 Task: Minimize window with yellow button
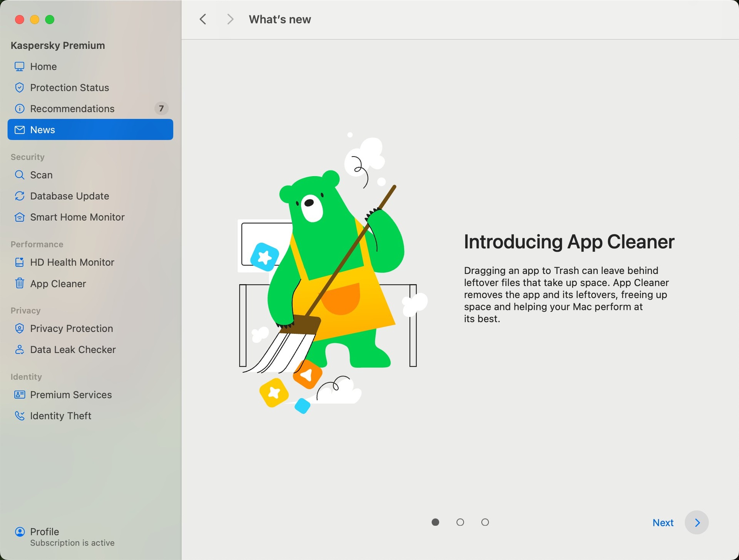(x=35, y=20)
